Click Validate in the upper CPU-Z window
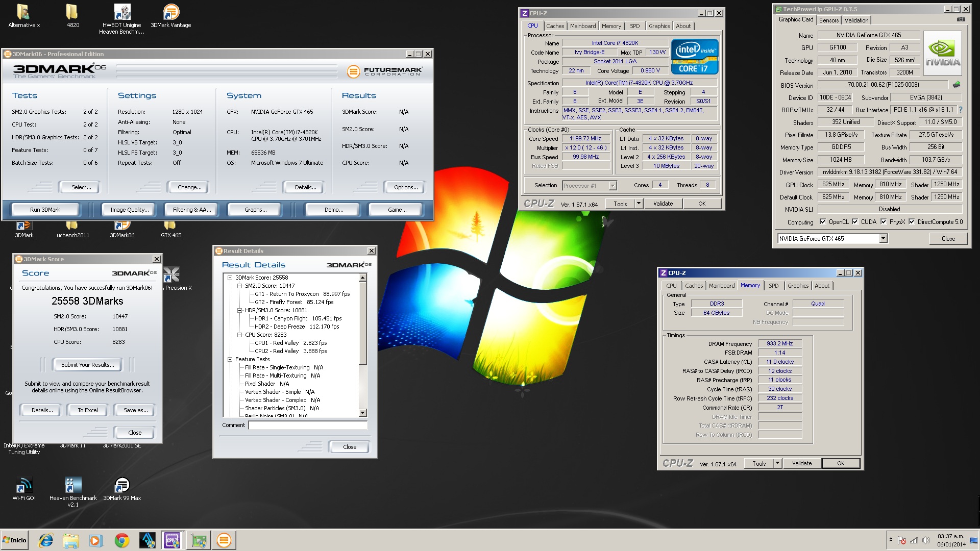 (663, 204)
